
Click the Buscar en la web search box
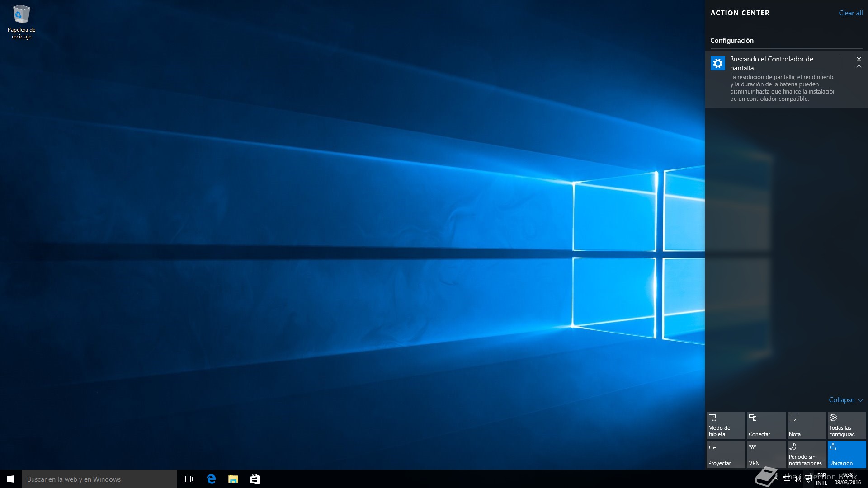click(x=99, y=479)
